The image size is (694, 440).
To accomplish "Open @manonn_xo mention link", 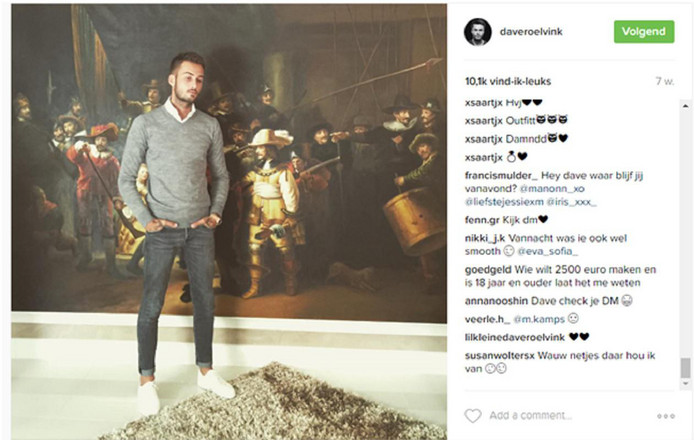I will pos(552,189).
